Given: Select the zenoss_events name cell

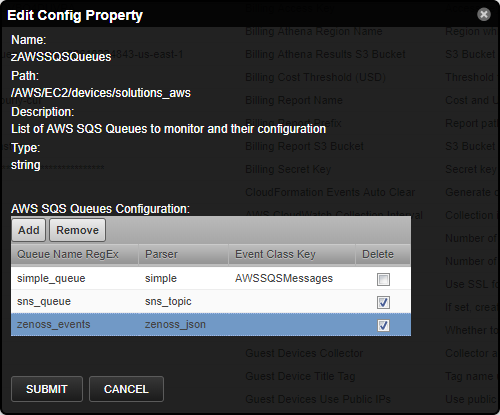Looking at the screenshot, I should [75, 324].
